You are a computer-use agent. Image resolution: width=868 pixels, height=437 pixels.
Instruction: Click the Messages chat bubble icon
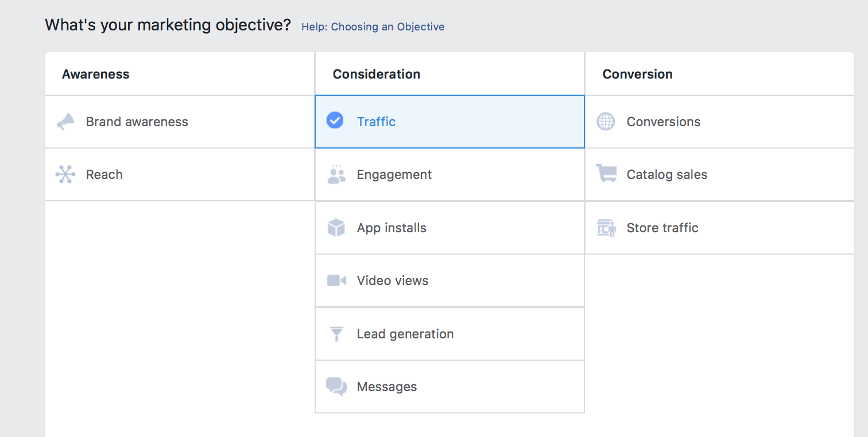[x=336, y=387]
